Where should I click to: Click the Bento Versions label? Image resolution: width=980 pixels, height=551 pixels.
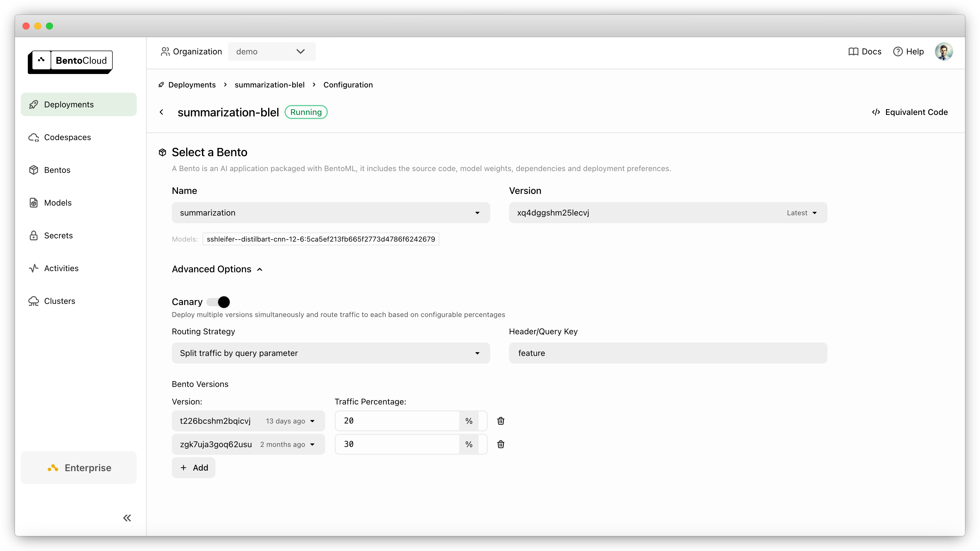point(200,384)
